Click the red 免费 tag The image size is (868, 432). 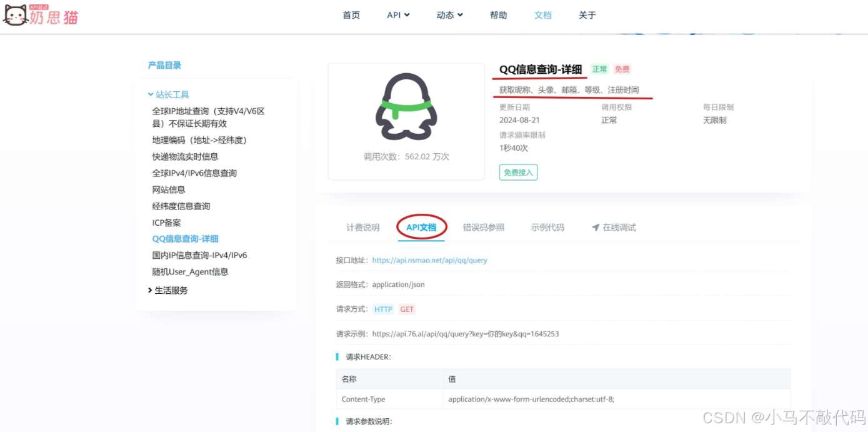(x=622, y=69)
